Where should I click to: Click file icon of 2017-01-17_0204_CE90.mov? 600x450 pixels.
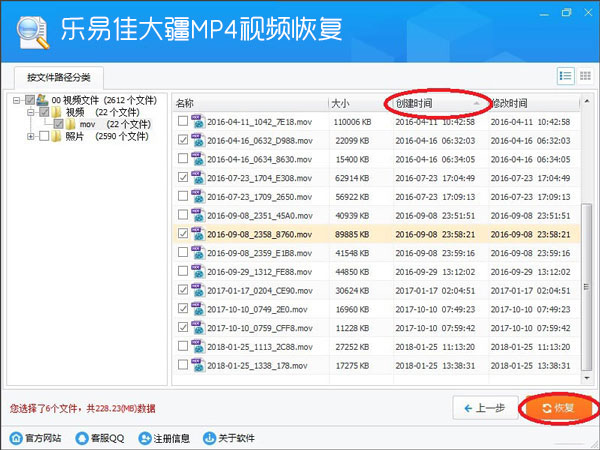pos(198,290)
